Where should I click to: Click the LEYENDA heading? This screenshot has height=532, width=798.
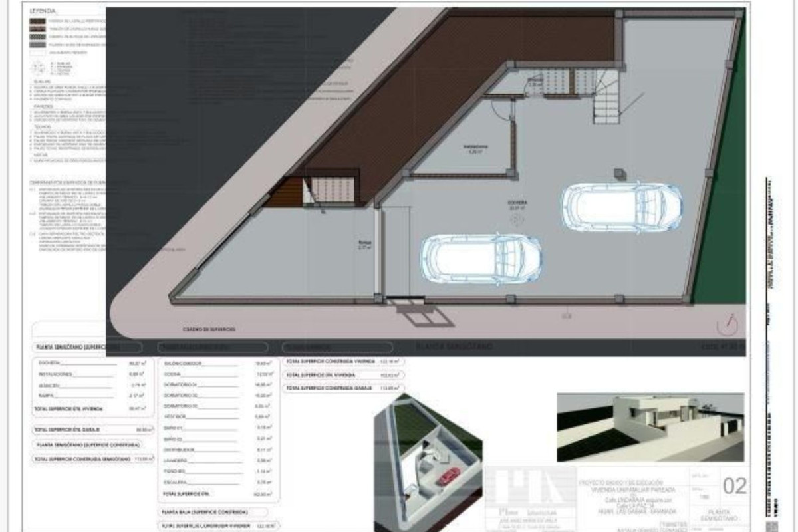coord(43,11)
